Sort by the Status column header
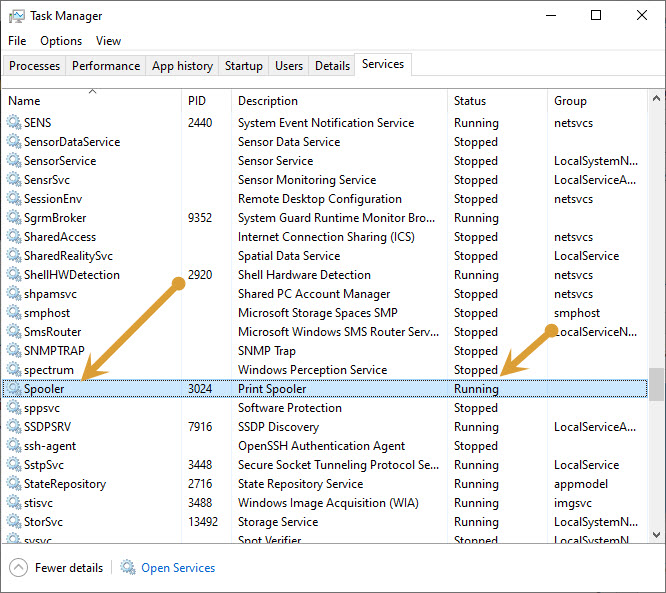666x593 pixels. [x=497, y=101]
